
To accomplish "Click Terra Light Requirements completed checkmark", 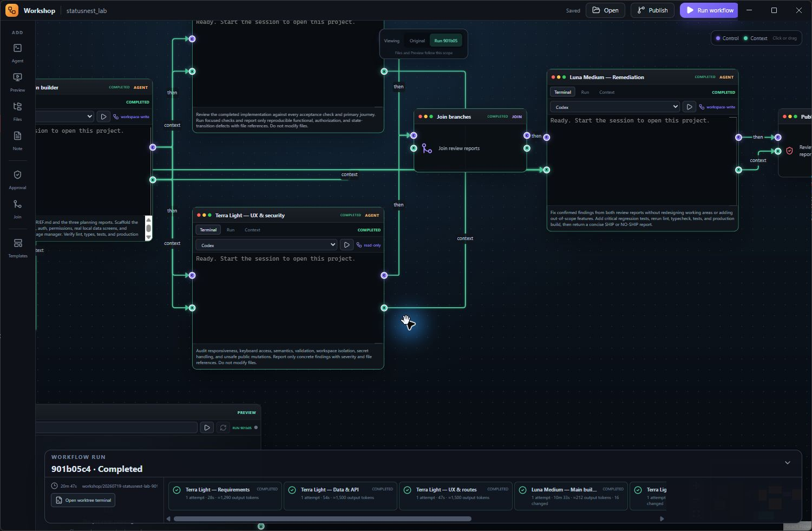I will coord(176,490).
